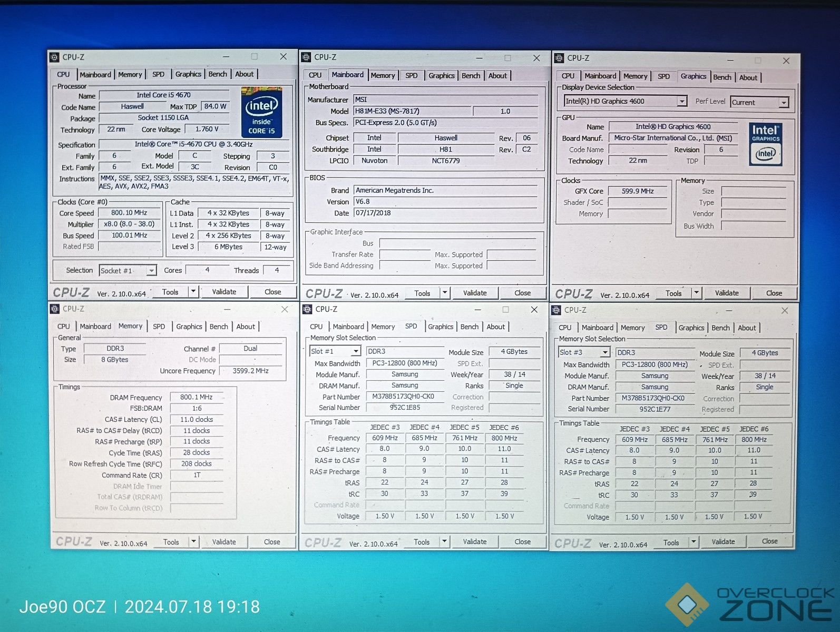
Task: Open the Memory tab in the Slot #3 window
Action: point(633,328)
